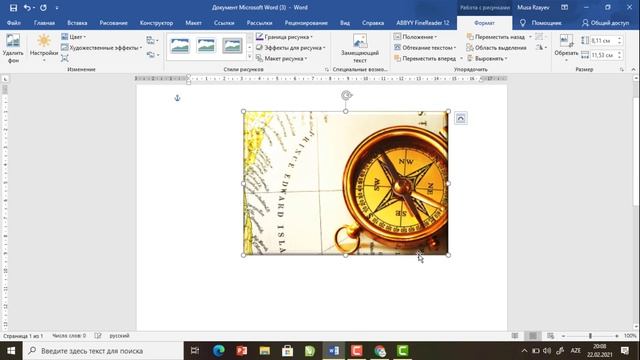Screen dimensions: 640x360
Task: Open the Цвет color options
Action: tap(73, 37)
